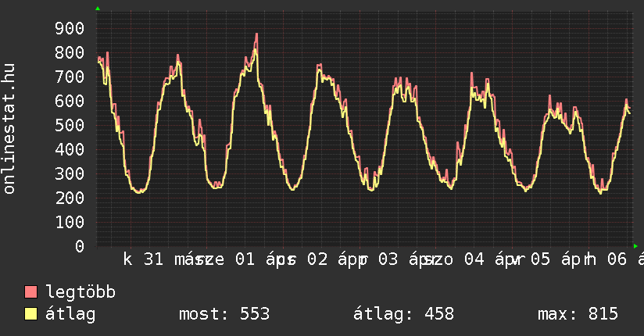
Task: Click the green arrow ending the x-axis
Action: [635, 246]
